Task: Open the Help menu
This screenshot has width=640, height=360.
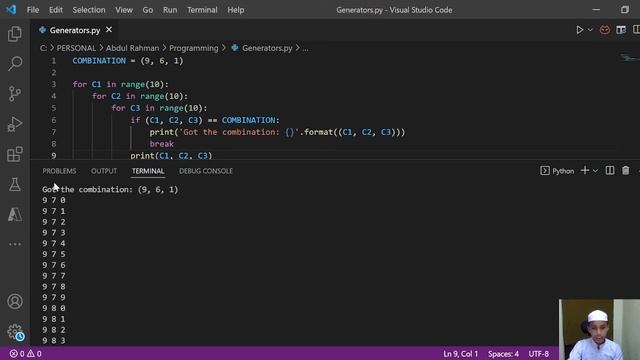Action: pyautogui.click(x=236, y=10)
